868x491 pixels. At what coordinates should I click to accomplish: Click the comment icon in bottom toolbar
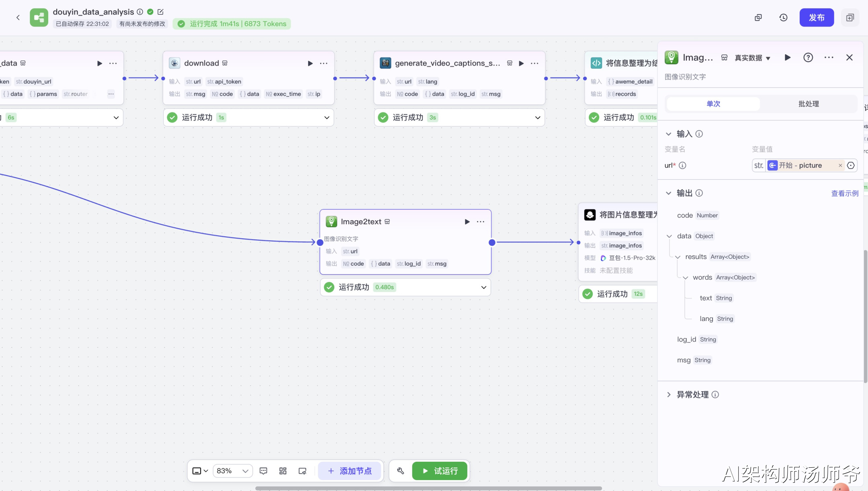[x=264, y=471]
